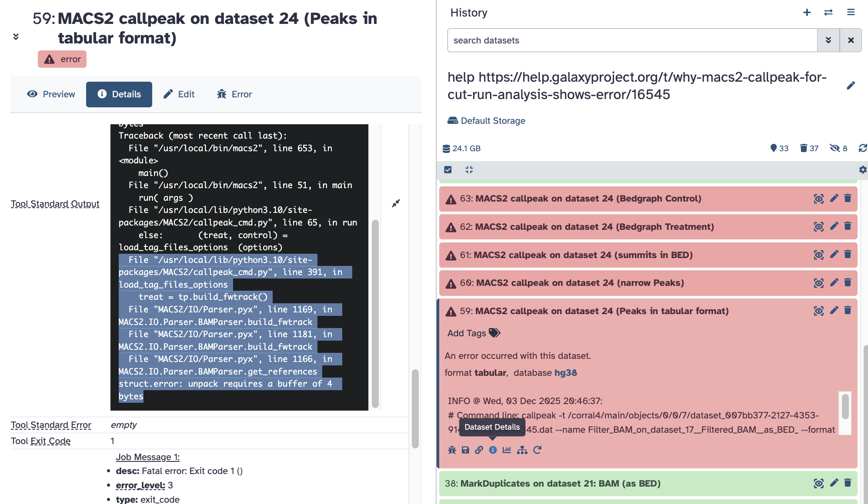Click the hg38 database link
This screenshot has height=504, width=868.
565,373
